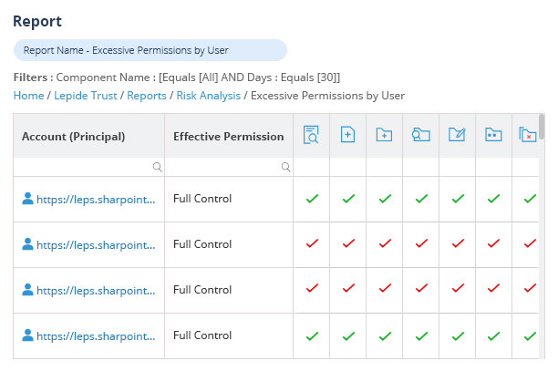Click the delete folder column header icon
This screenshot has height=392, width=558.
pyautogui.click(x=527, y=136)
